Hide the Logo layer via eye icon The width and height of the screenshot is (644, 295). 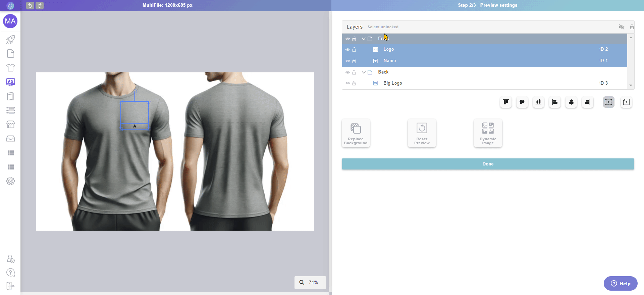(347, 50)
